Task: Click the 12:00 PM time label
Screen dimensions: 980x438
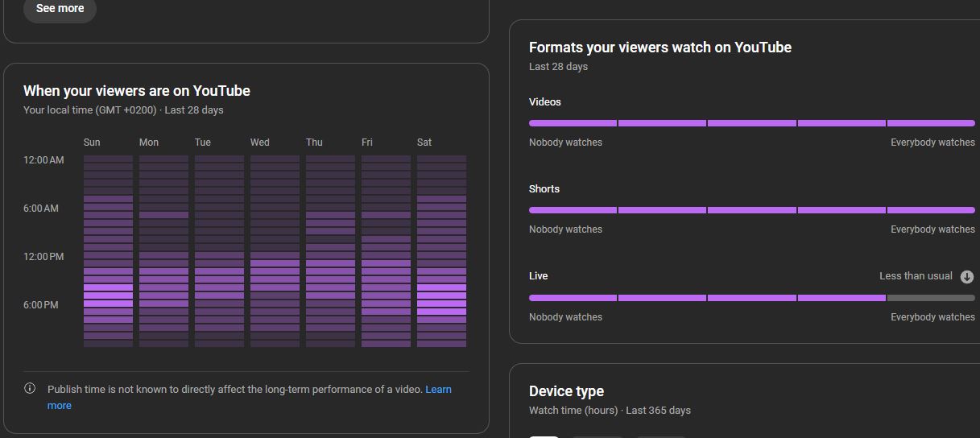Action: click(x=43, y=257)
